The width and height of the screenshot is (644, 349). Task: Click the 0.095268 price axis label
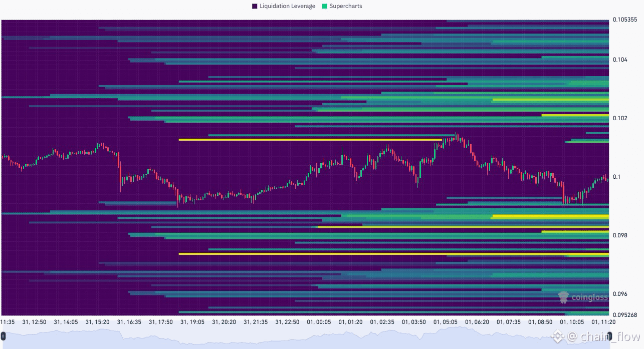point(625,314)
